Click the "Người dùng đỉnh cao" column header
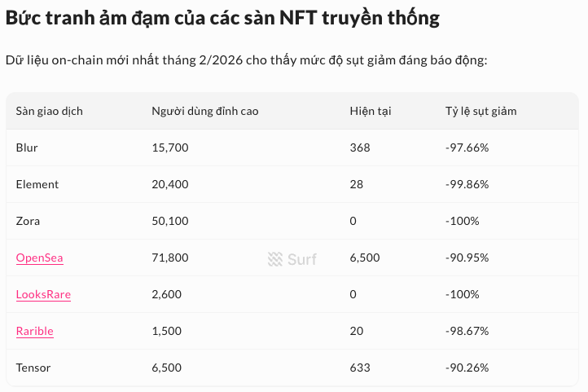The width and height of the screenshot is (588, 392). point(204,111)
